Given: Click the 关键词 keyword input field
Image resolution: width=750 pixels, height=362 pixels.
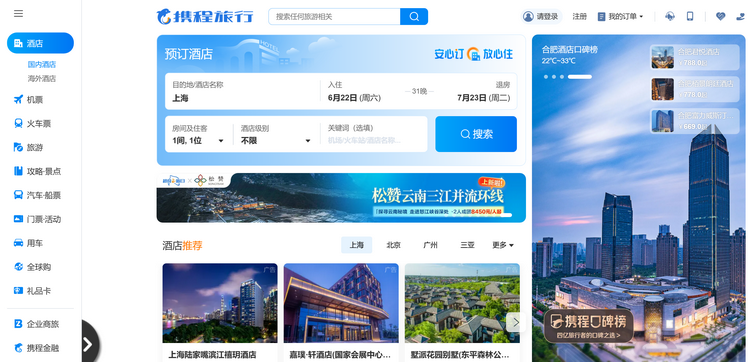Looking at the screenshot, I should point(373,135).
